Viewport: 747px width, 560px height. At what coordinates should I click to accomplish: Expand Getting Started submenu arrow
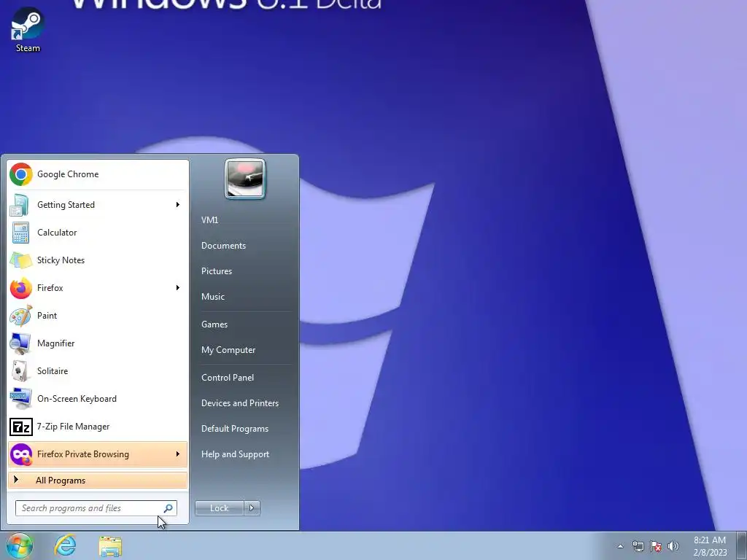click(178, 205)
